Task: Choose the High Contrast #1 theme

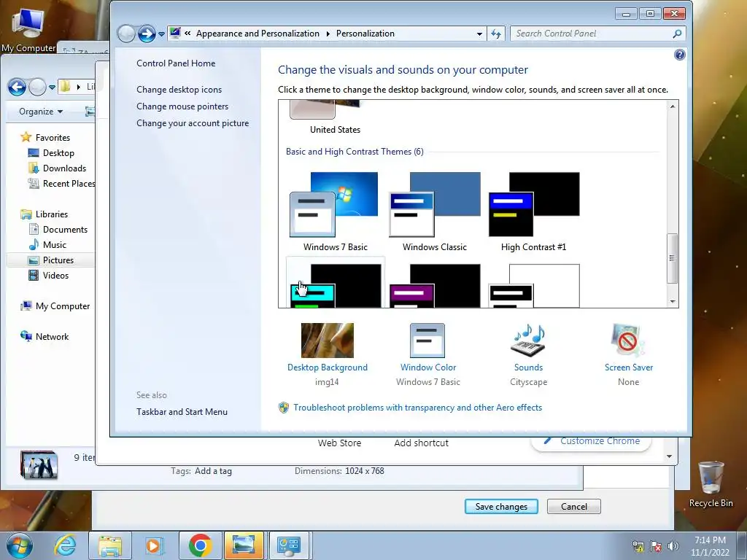Action: 533,212
